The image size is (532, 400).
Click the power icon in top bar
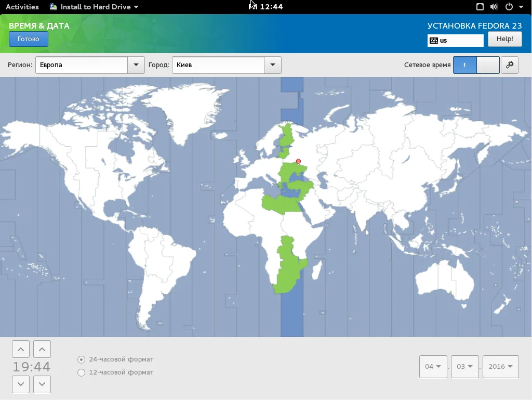509,7
